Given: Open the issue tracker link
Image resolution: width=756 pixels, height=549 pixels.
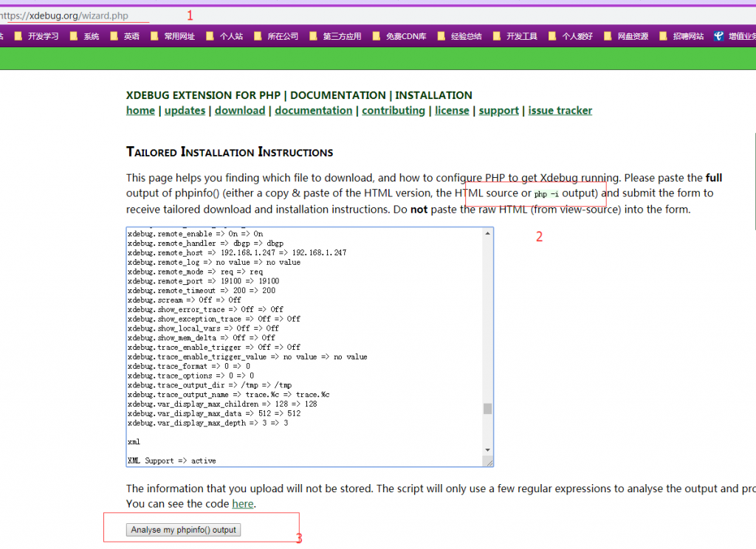Looking at the screenshot, I should click(x=560, y=111).
